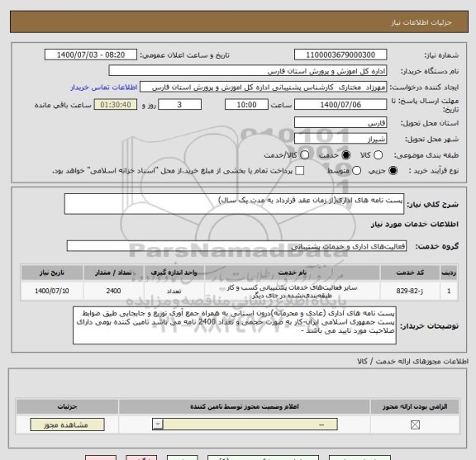Click the request creator name field

(263, 88)
